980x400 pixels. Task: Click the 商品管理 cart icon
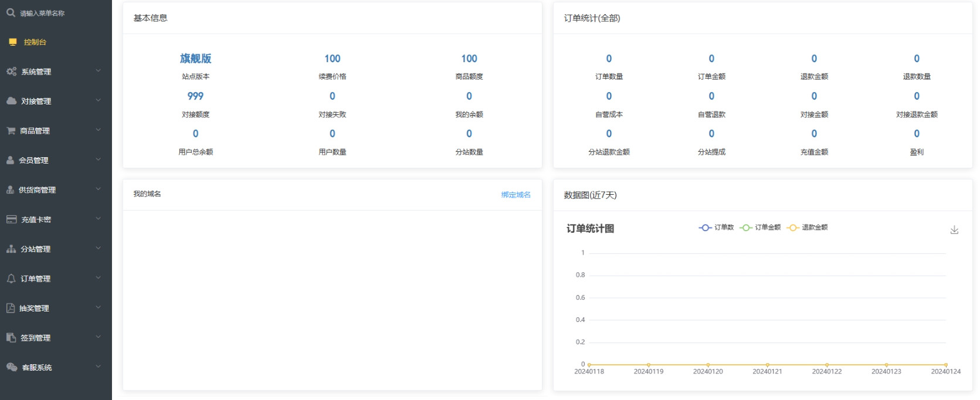point(11,131)
